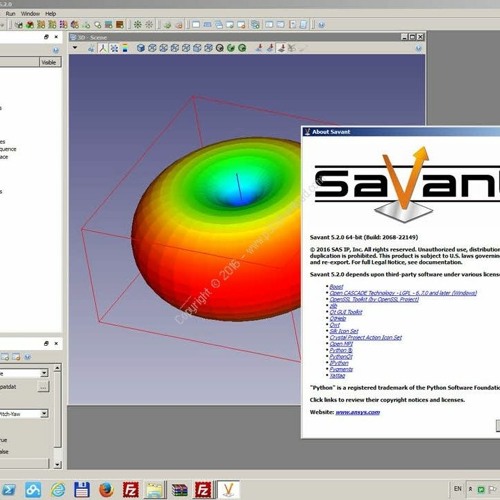Screen dimensions: 500x500
Task: Click the first green snowflake icon in main toolbar
Action: 137,24
